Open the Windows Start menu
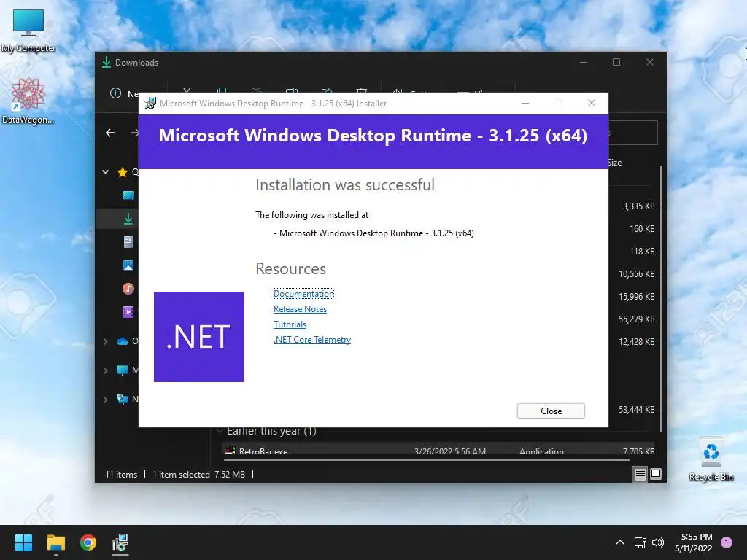 [x=23, y=542]
